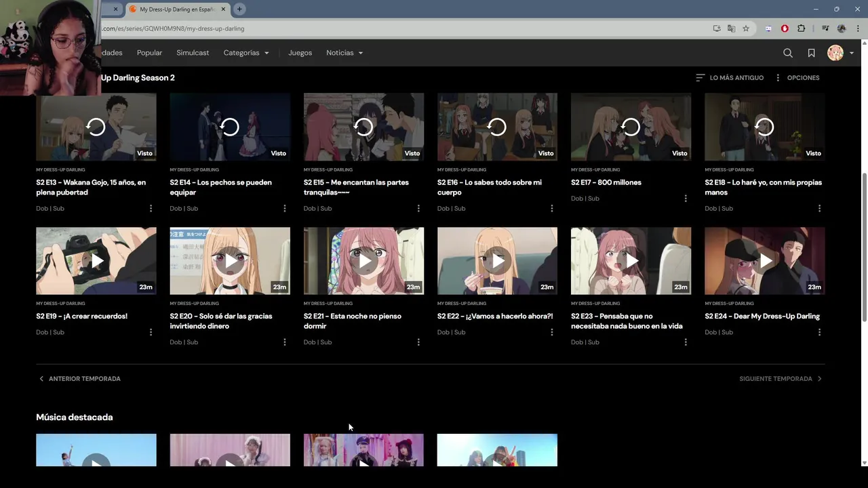Play episode S2 E24 thumbnail

click(765, 261)
